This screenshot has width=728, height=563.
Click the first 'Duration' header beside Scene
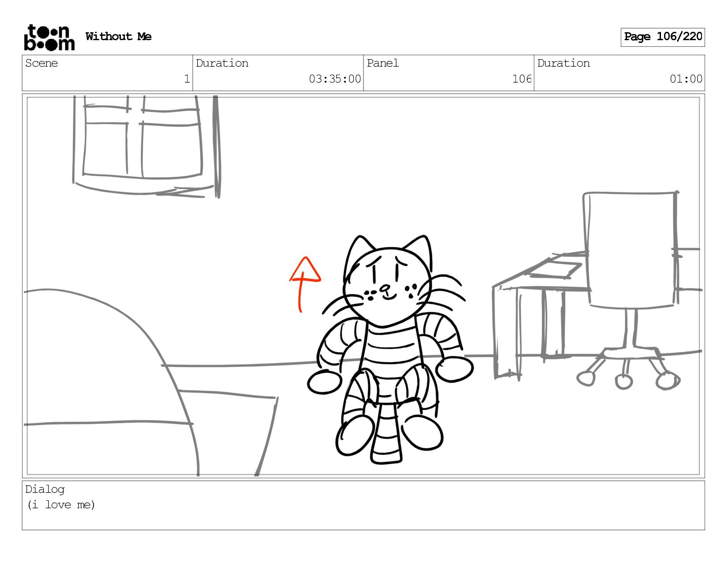click(222, 63)
